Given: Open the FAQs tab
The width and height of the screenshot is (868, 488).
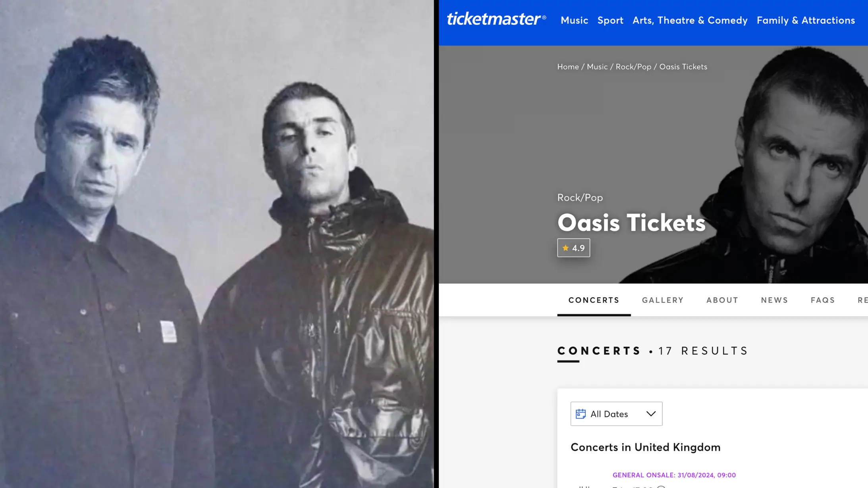Looking at the screenshot, I should 822,300.
